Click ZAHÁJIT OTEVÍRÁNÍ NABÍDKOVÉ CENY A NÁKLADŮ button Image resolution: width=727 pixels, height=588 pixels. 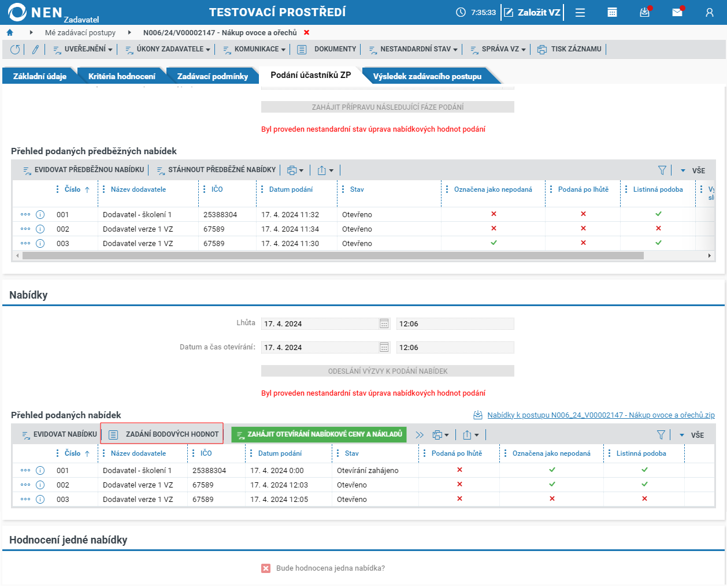coord(319,434)
